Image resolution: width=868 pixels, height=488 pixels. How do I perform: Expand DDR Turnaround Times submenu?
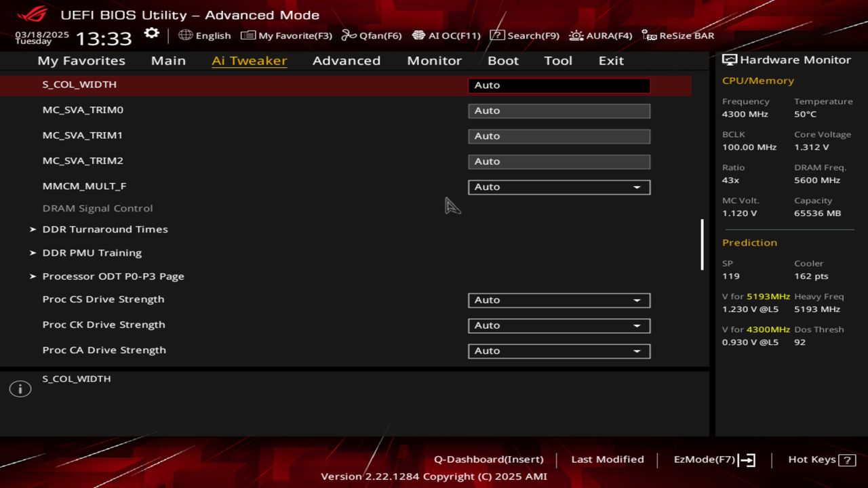[105, 229]
